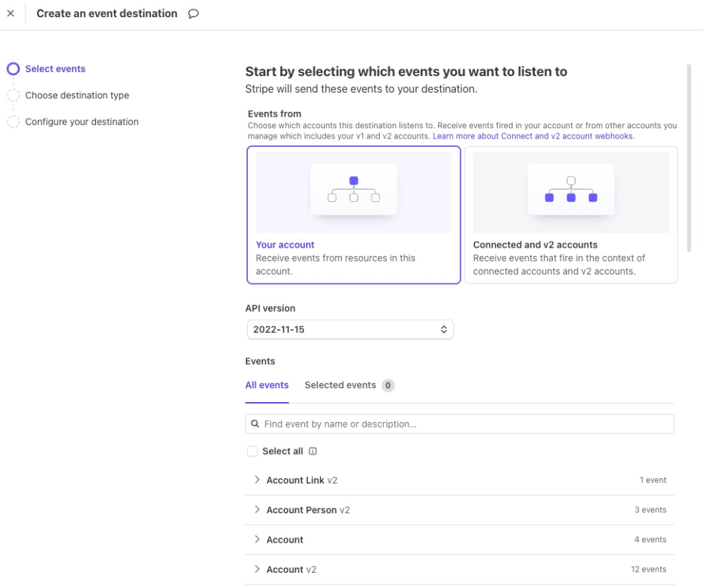The height and width of the screenshot is (588, 703).
Task: Expand the Account Link v2 event group
Action: (x=257, y=480)
